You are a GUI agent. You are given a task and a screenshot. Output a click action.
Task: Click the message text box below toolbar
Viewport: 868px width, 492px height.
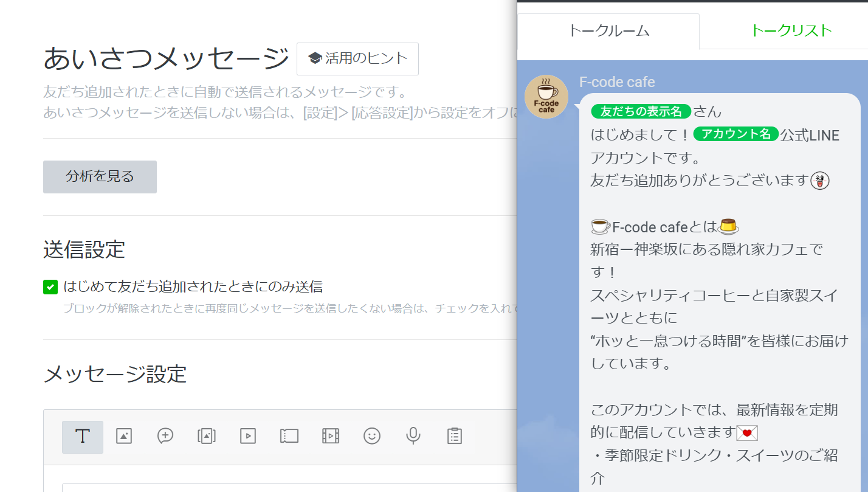click(x=286, y=487)
